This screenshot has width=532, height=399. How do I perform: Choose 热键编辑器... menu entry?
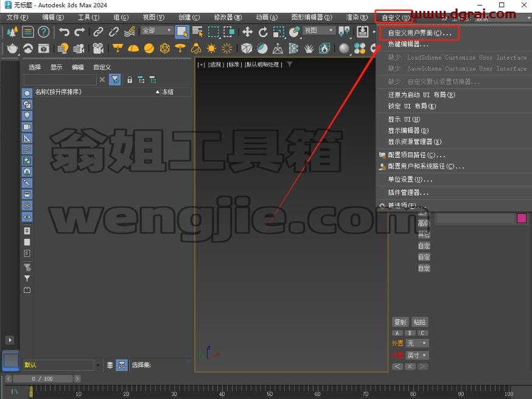[408, 44]
